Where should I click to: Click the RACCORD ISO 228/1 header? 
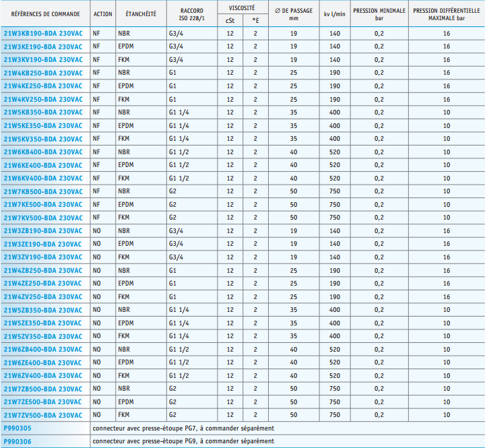click(x=191, y=13)
